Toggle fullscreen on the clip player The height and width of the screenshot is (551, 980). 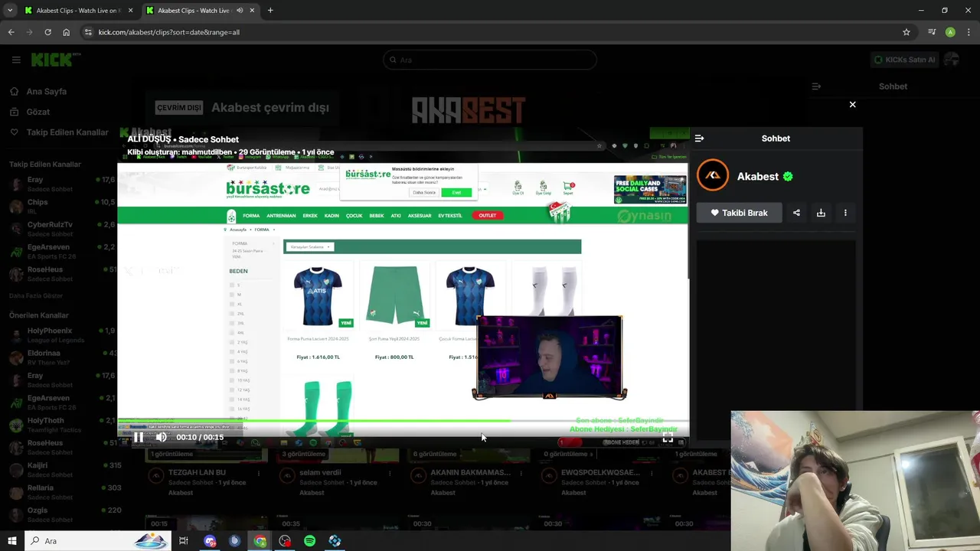tap(668, 437)
